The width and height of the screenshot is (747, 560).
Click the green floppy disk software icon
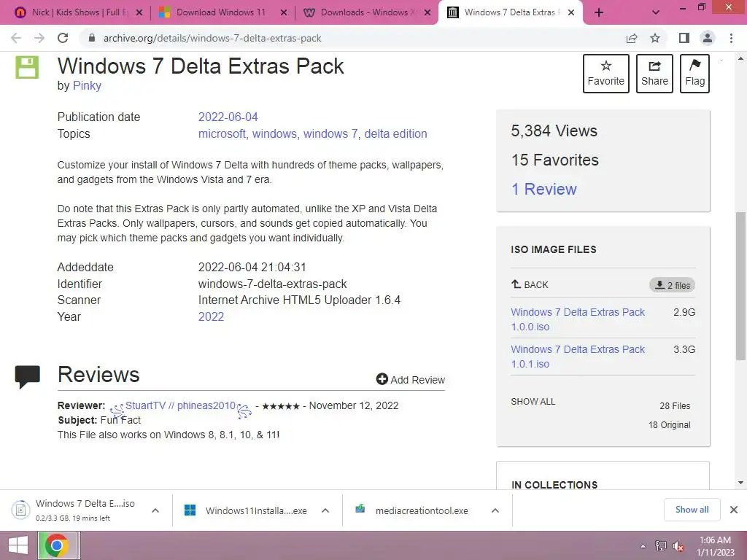27,67
